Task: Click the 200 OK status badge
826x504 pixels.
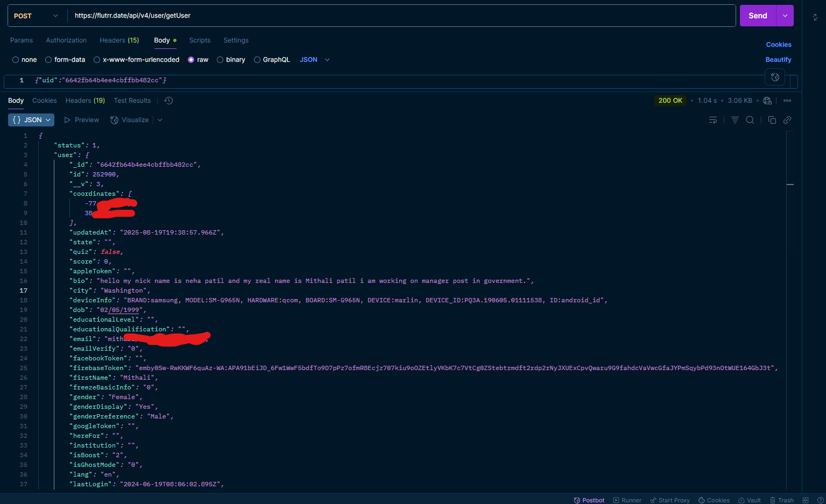Action: (670, 101)
